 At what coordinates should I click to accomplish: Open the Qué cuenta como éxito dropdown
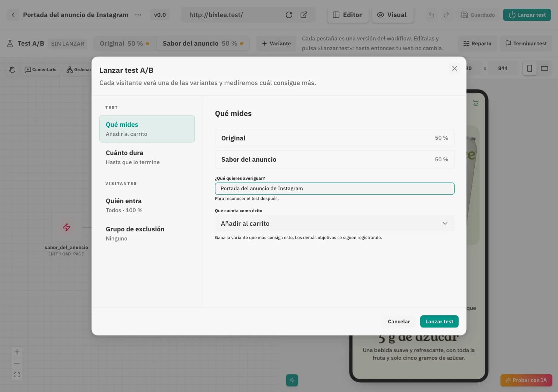[334, 223]
